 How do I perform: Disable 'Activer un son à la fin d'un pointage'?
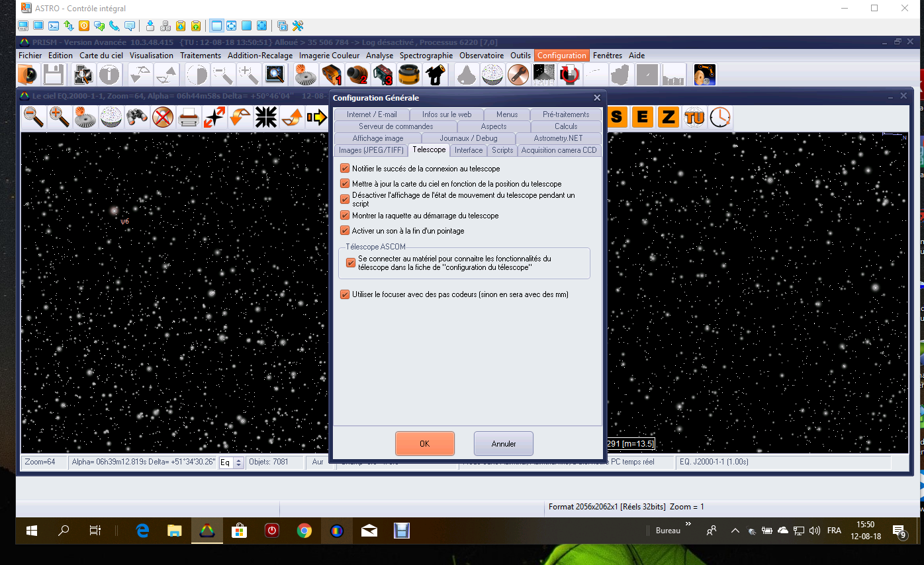tap(345, 231)
